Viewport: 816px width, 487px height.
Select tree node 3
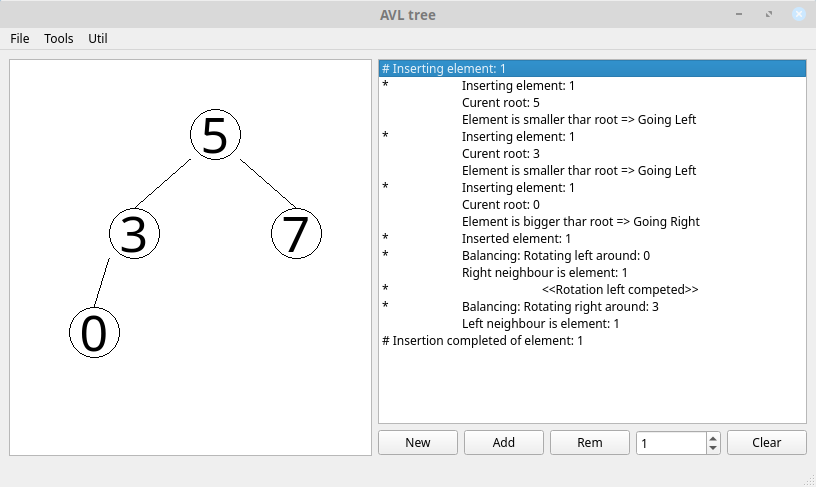click(134, 234)
